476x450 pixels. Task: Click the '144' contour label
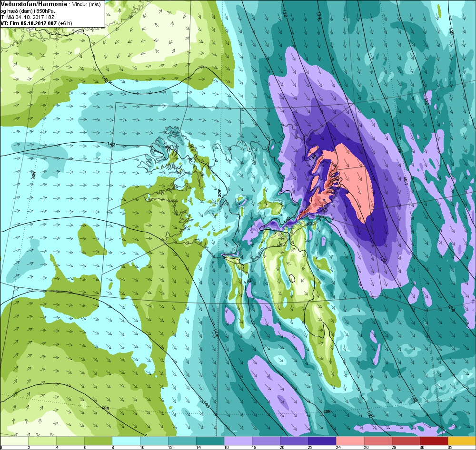pyautogui.click(x=216, y=333)
